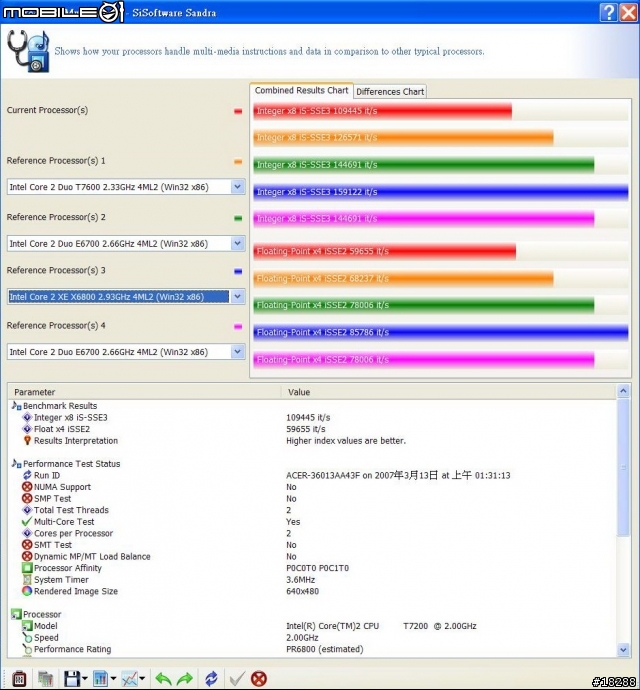Image resolution: width=640 pixels, height=690 pixels.
Task: Click the NUMA Support red X icon
Action: [x=27, y=487]
